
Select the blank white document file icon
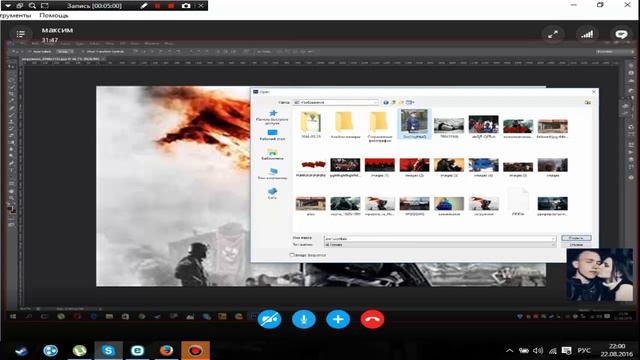pos(518,202)
